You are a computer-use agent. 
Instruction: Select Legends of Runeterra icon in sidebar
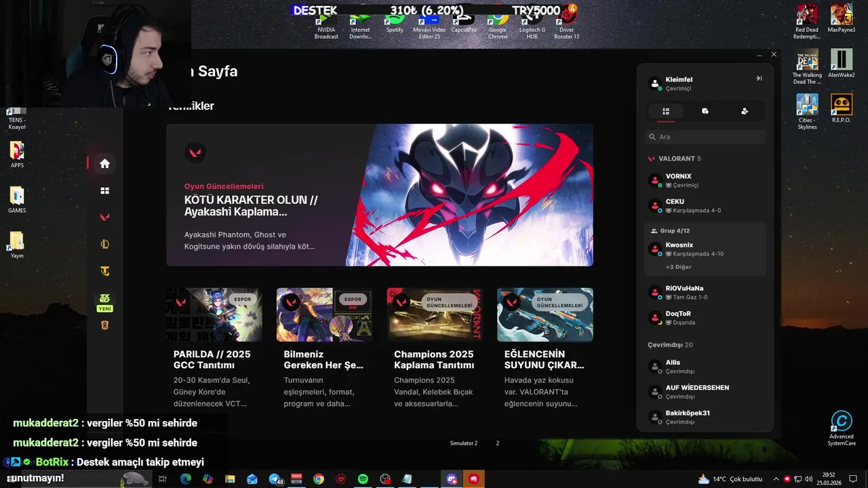coord(104,325)
